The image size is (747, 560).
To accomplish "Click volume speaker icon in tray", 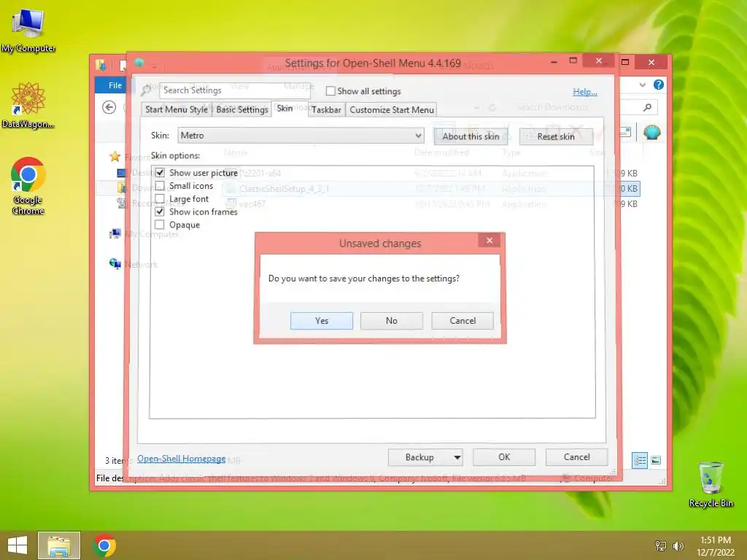I will [678, 545].
